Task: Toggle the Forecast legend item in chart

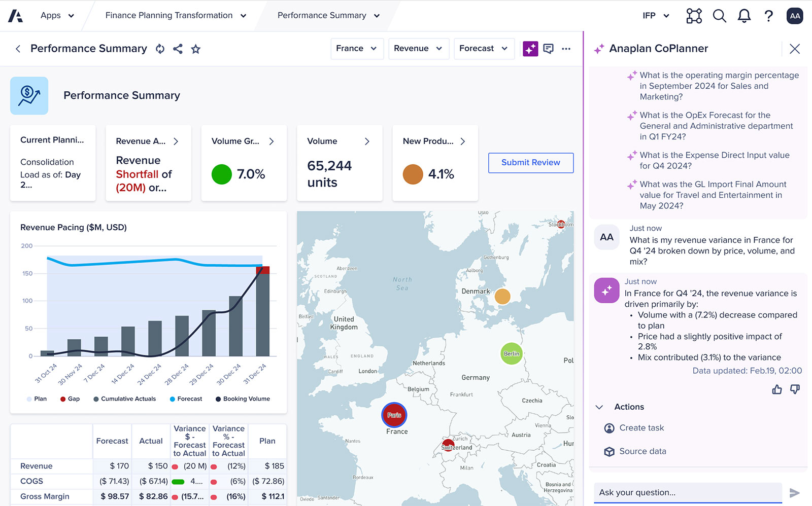Action: tap(186, 399)
